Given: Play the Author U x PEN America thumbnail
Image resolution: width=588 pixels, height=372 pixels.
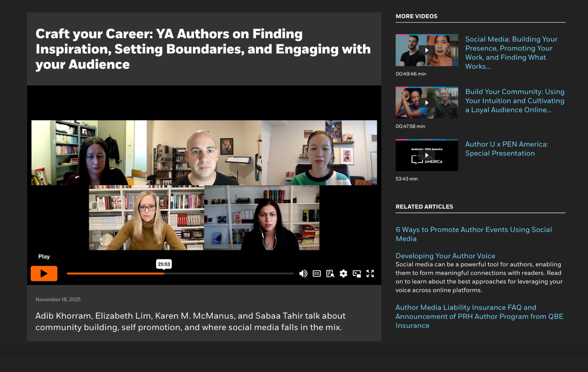Looking at the screenshot, I should pyautogui.click(x=427, y=155).
